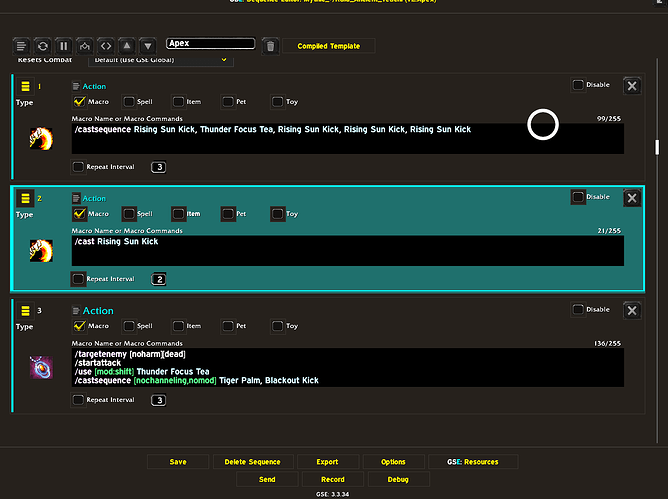Click the Action label in block 1

[x=94, y=86]
